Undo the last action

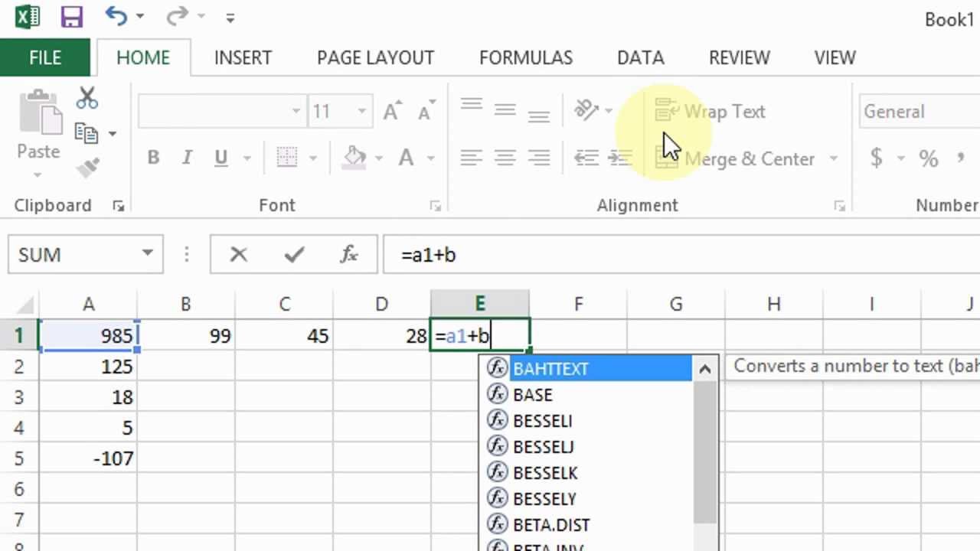(116, 15)
